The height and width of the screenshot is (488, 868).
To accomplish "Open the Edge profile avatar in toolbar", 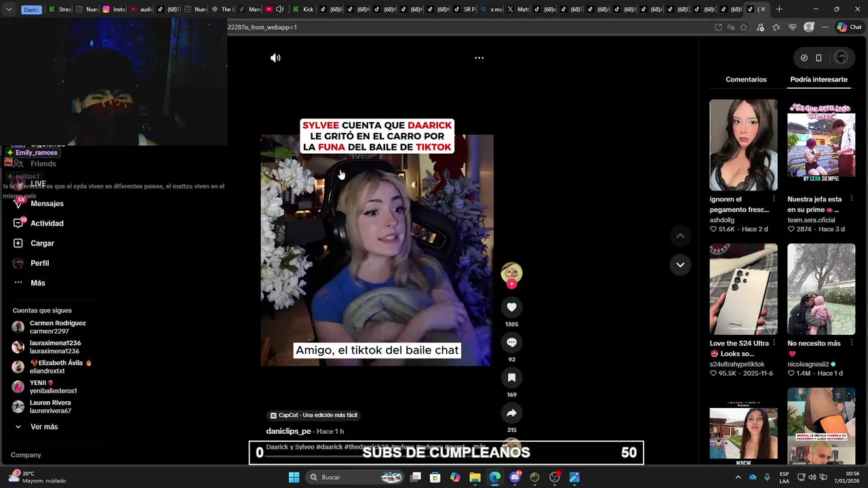I will pos(808,27).
